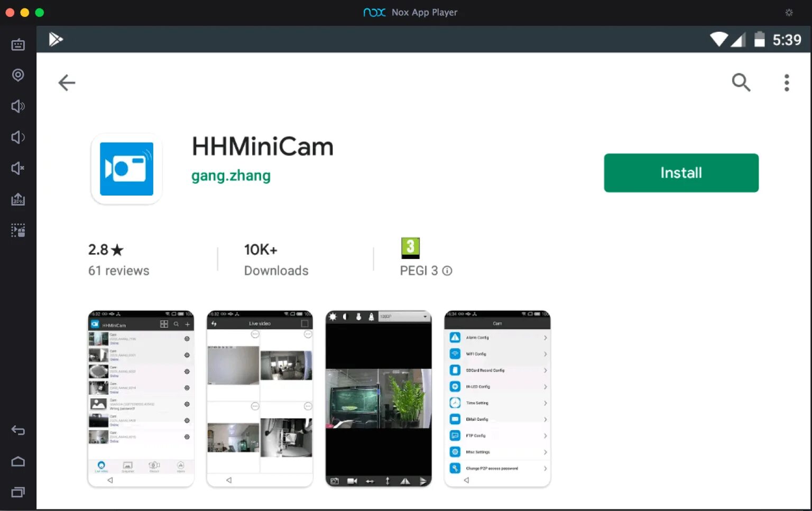Open recent apps from Nox sidebar
Image resolution: width=812 pixels, height=511 pixels.
click(18, 492)
